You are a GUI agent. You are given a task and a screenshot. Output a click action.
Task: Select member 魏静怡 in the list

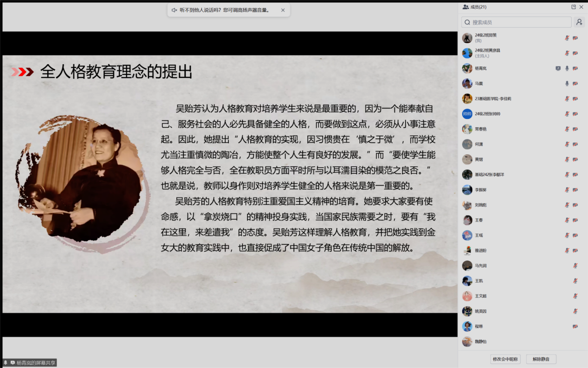click(481, 342)
